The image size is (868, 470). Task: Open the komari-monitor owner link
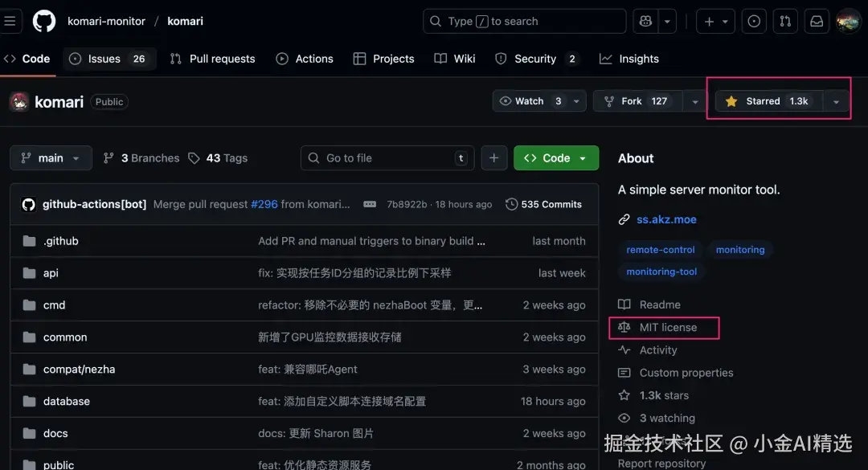[x=106, y=21]
